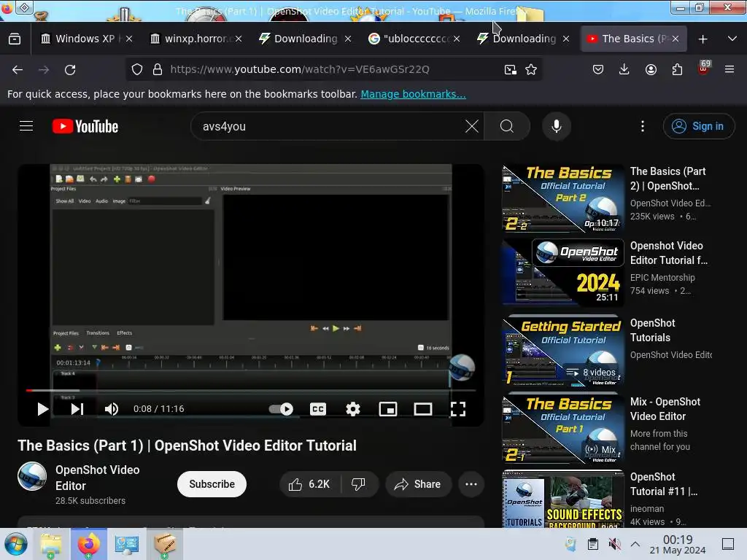The image size is (747, 560).
Task: Open player settings gear
Action: point(353,409)
